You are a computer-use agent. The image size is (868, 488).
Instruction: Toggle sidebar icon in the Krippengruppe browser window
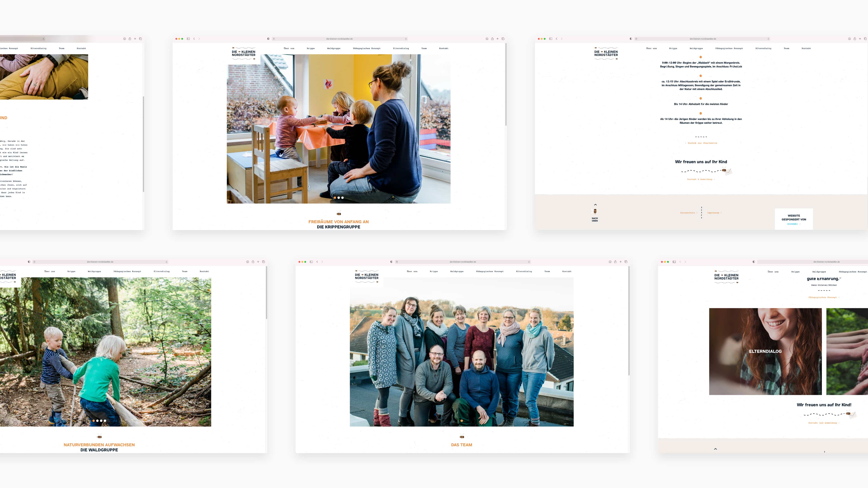point(188,39)
